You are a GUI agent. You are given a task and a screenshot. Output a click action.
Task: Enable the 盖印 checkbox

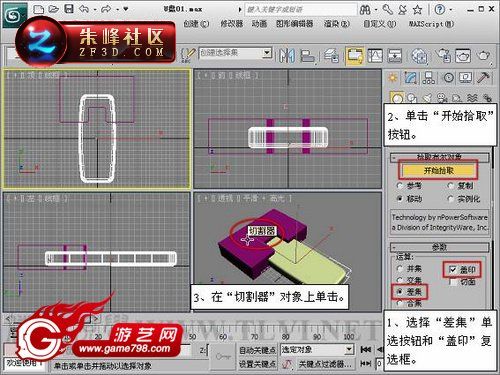453,269
